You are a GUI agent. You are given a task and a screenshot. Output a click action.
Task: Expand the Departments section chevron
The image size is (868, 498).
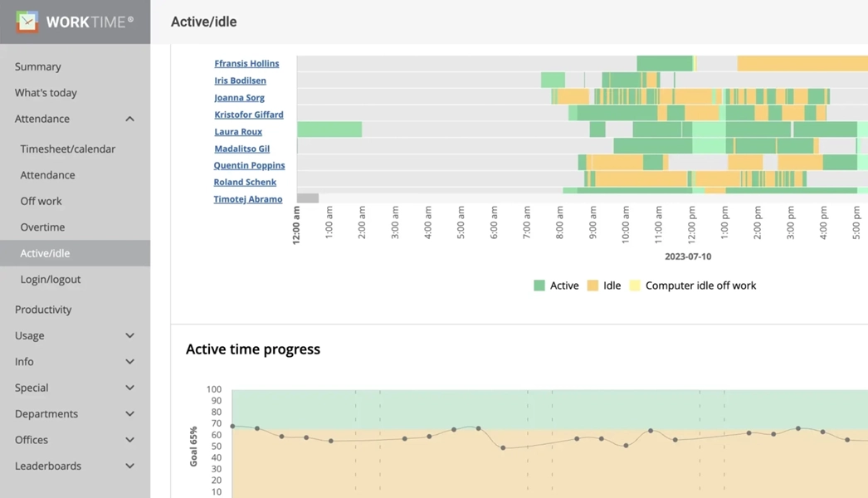coord(129,414)
